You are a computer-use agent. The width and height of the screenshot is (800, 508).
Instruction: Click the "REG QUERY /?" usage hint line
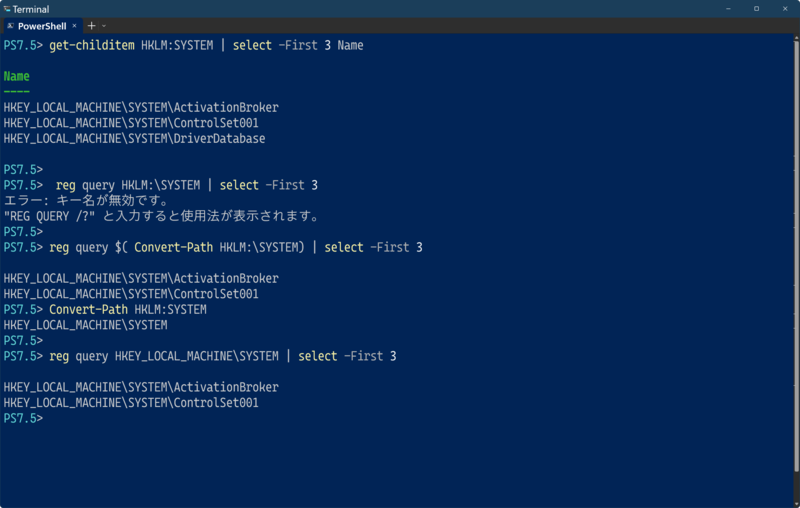click(x=161, y=216)
